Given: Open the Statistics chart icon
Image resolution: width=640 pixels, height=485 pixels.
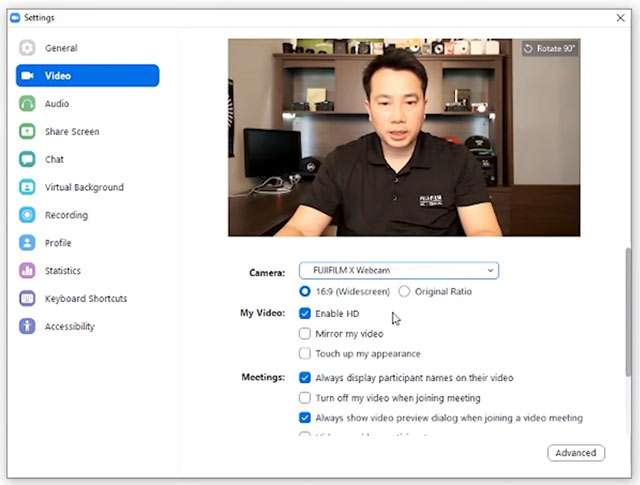Looking at the screenshot, I should tap(27, 271).
